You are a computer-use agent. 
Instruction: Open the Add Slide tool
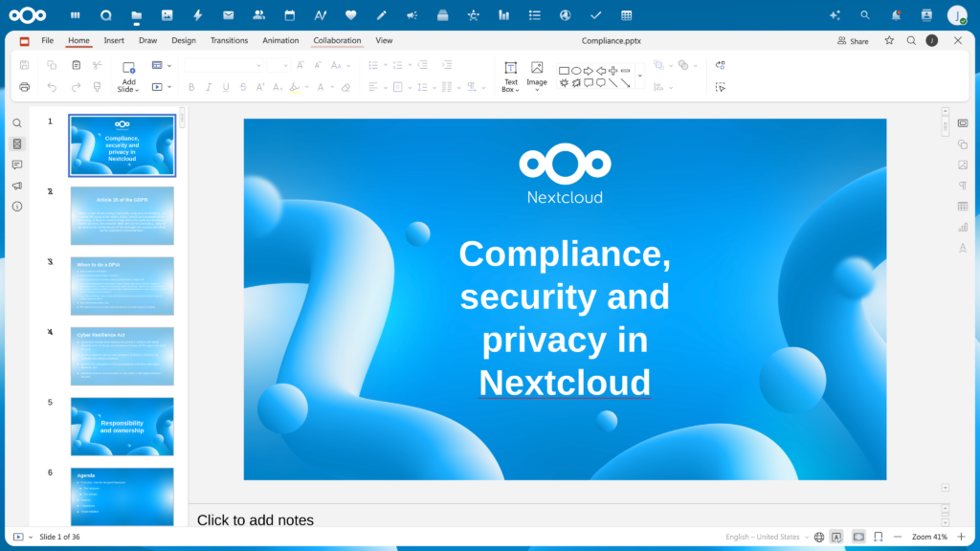tap(127, 77)
